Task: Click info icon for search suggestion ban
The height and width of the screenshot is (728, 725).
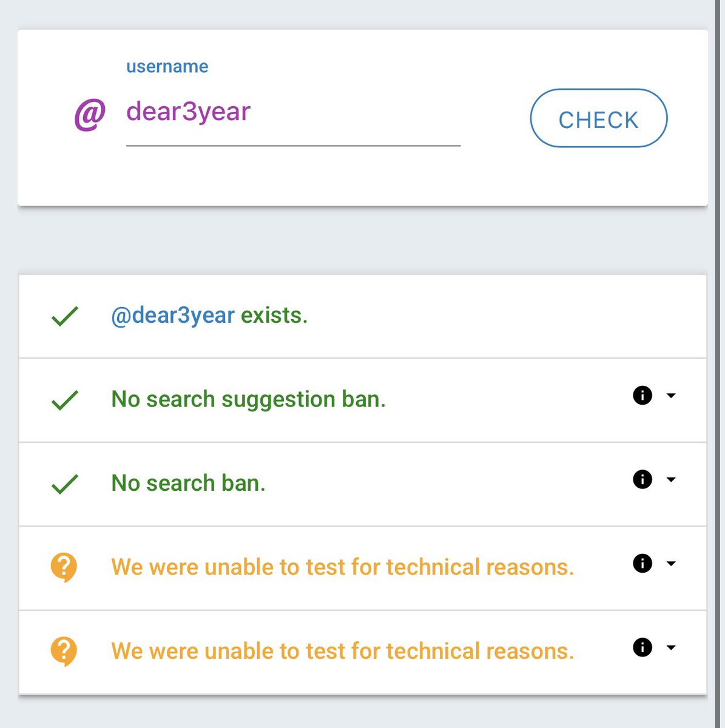Action: 642,396
